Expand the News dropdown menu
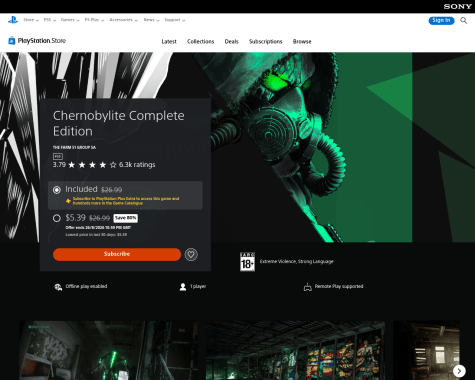The height and width of the screenshot is (380, 475). pyautogui.click(x=151, y=20)
